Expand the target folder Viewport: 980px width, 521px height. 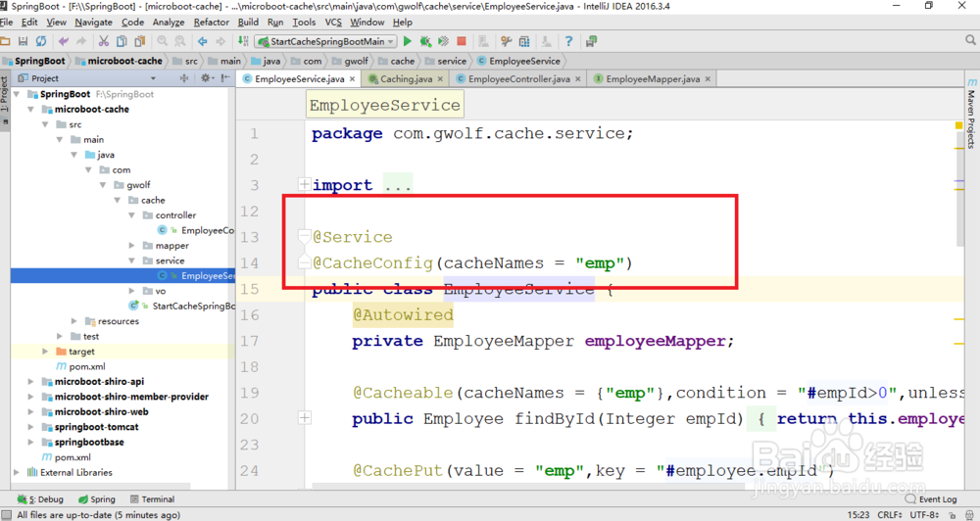(x=45, y=351)
